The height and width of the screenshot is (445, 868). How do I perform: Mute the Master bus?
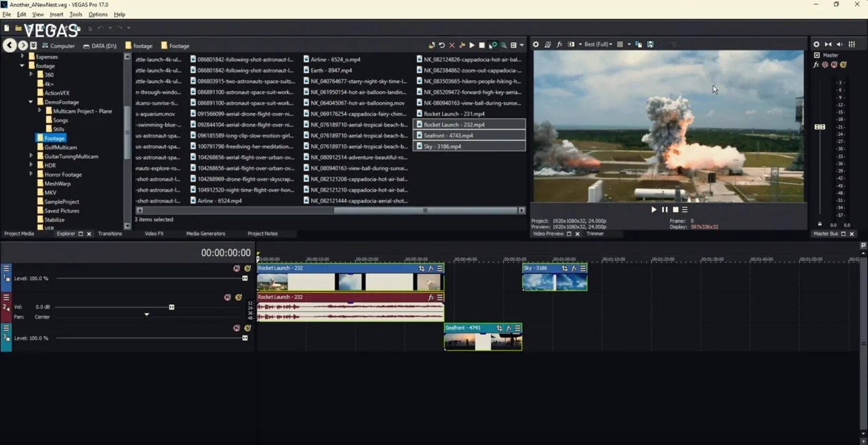coord(834,65)
